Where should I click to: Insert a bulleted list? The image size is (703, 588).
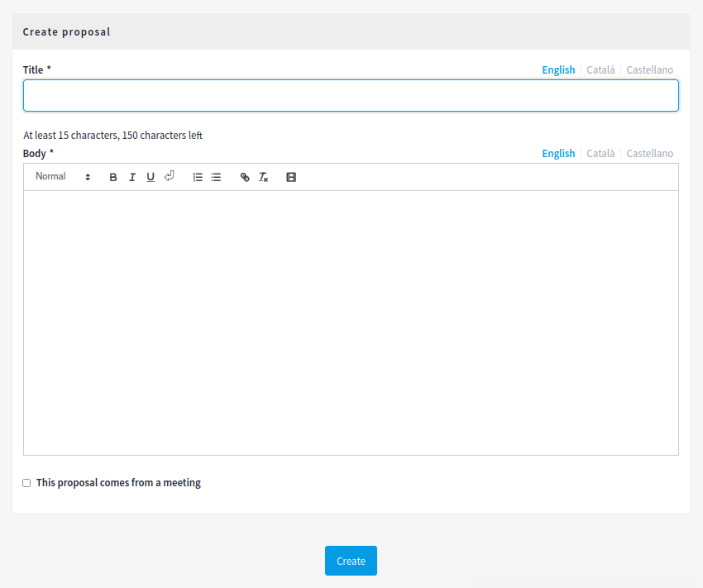click(216, 177)
